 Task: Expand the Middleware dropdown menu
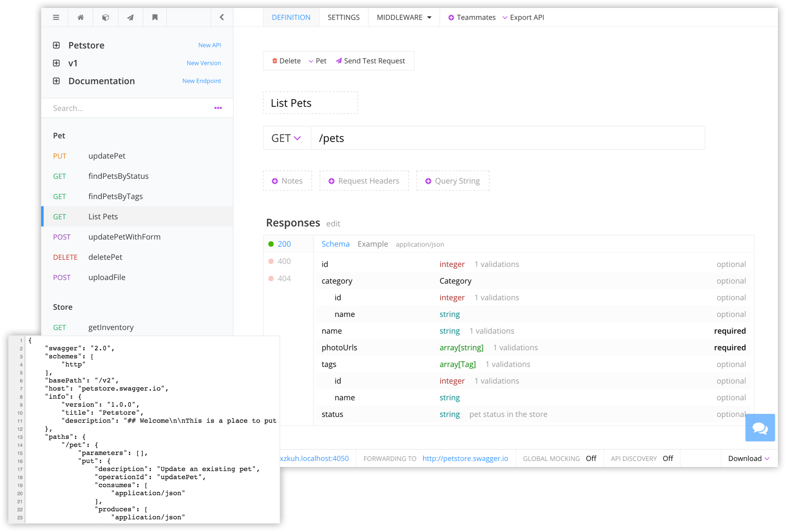404,17
